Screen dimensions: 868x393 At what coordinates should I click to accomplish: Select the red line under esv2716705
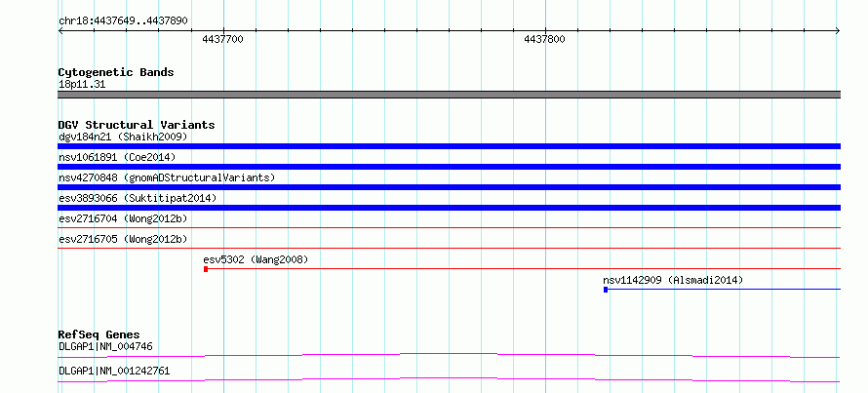449,248
